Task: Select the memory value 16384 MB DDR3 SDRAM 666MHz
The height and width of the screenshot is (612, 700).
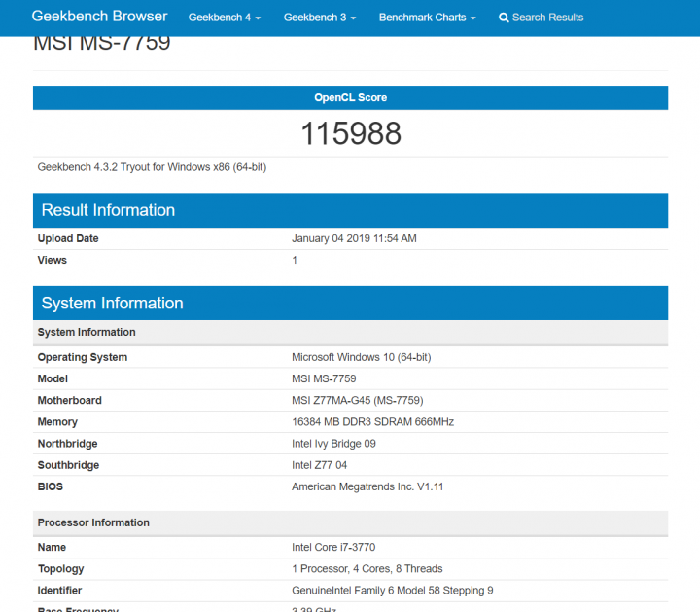Action: (372, 421)
